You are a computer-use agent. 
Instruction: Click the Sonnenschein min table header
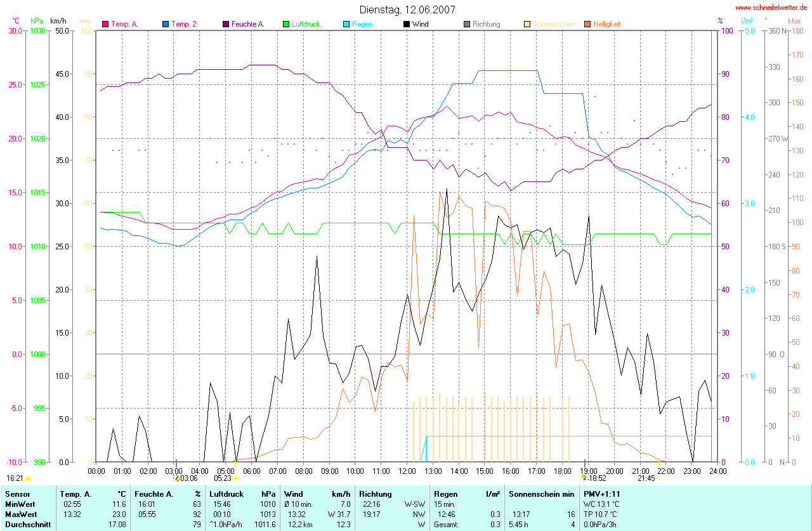(542, 494)
